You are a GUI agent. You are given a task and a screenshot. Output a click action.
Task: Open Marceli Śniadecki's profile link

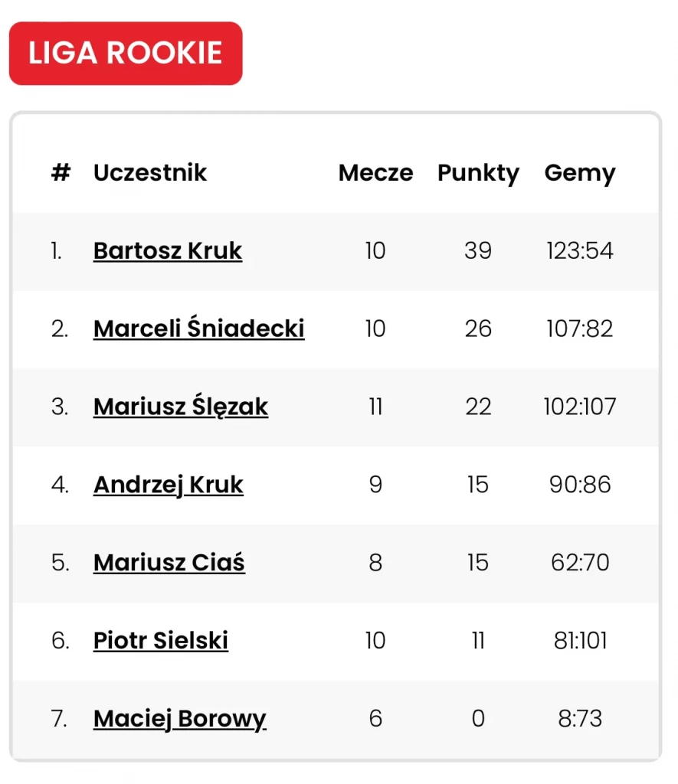pos(198,328)
